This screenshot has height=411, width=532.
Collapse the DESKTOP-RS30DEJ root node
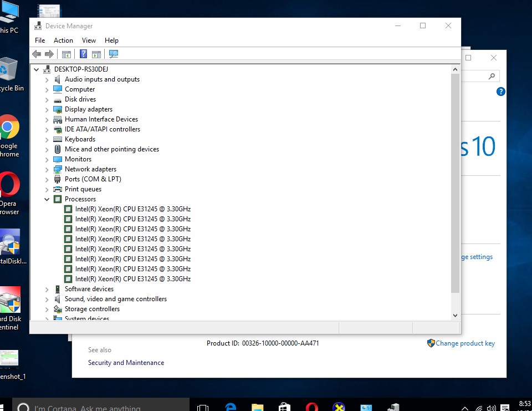click(37, 69)
